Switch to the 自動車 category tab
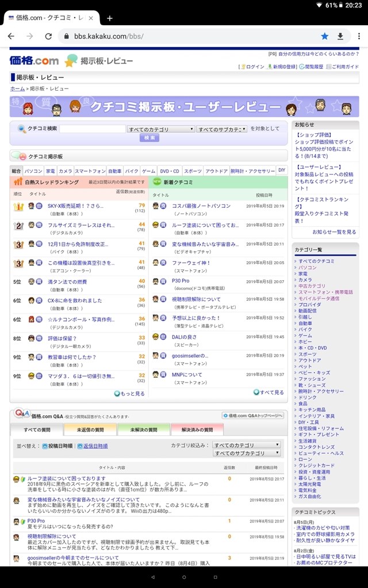 click(x=115, y=171)
